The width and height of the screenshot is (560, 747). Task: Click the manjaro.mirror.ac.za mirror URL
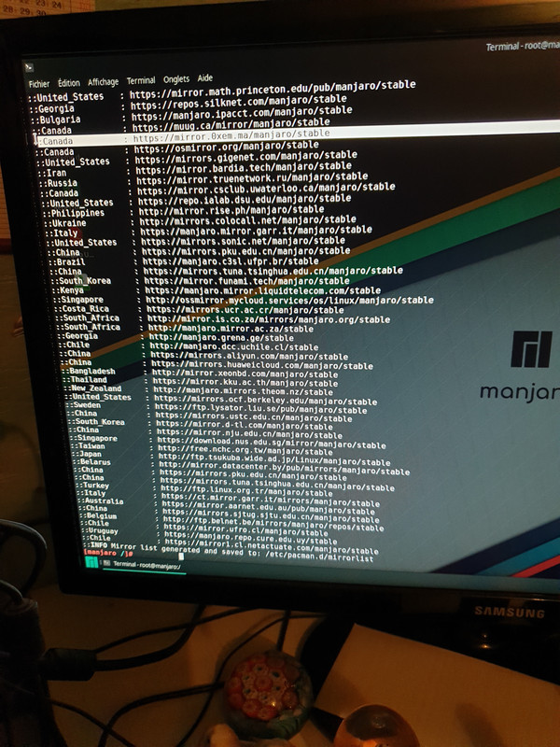point(231,329)
